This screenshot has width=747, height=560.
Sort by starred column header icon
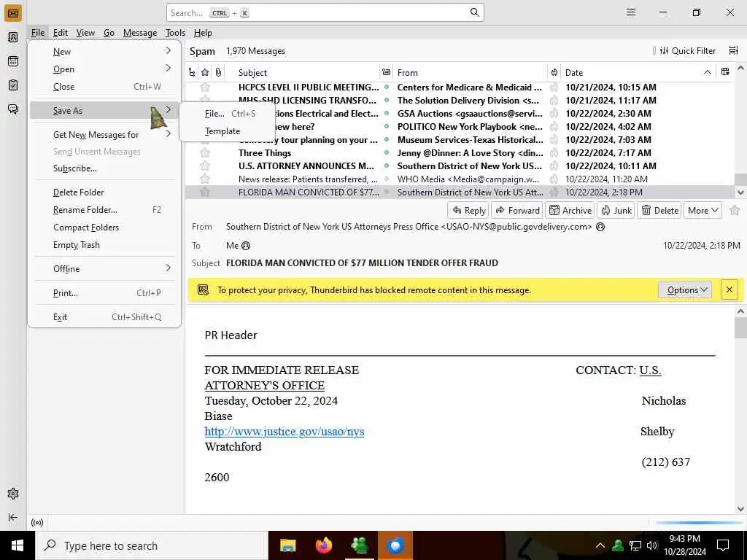pos(205,72)
